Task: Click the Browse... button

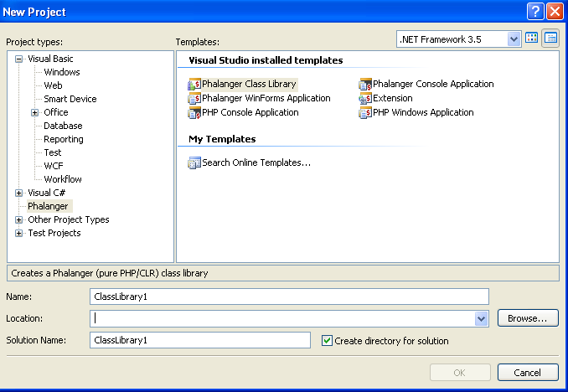Action: pyautogui.click(x=528, y=318)
